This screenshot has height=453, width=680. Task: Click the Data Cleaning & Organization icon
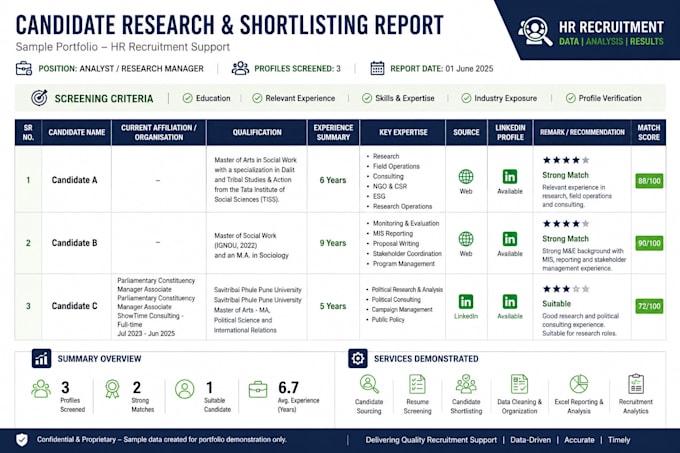[x=519, y=384]
